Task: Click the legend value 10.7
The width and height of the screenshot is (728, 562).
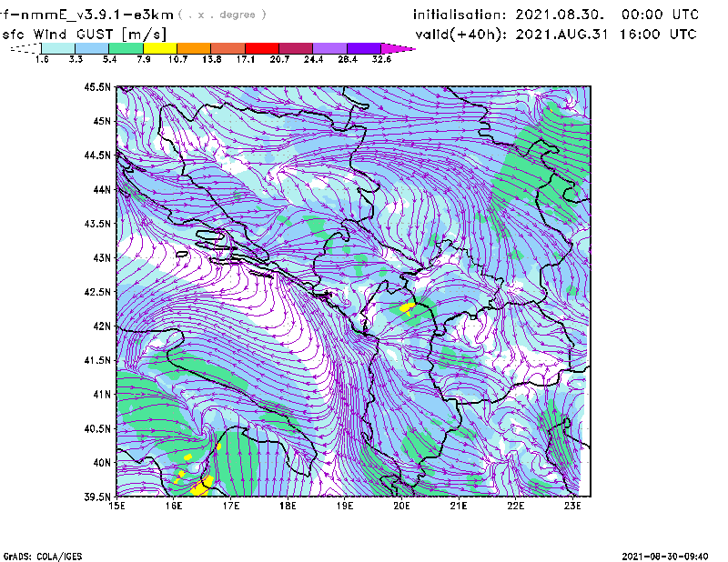Action: tap(177, 59)
